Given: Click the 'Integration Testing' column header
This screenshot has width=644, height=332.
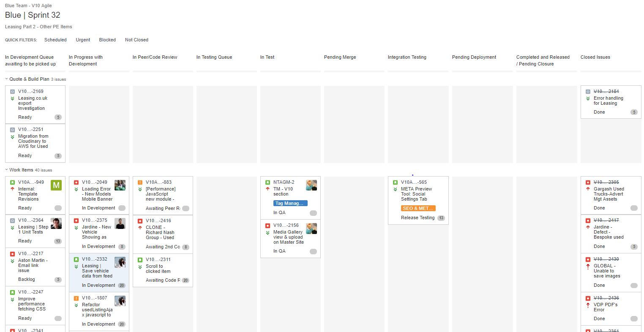Looking at the screenshot, I should pos(407,57).
